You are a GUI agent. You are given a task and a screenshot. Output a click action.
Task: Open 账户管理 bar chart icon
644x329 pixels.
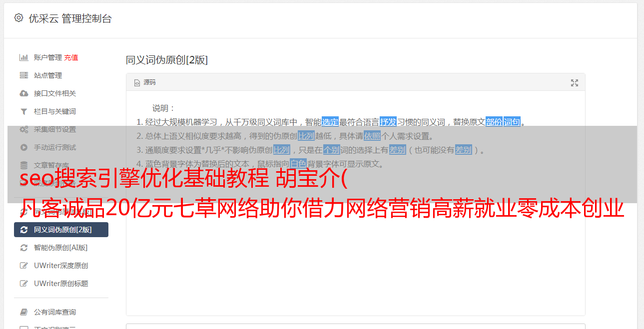(x=23, y=57)
